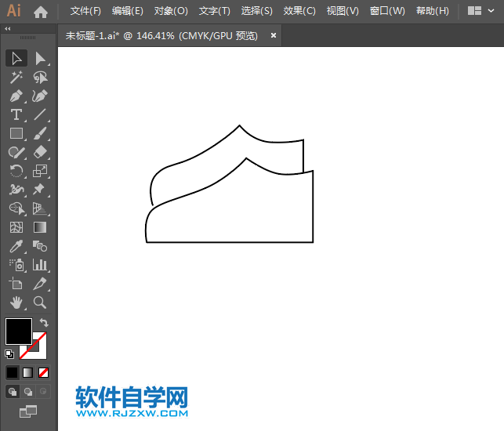The width and height of the screenshot is (504, 431).
Task: Select the Zoom tool
Action: 40,302
